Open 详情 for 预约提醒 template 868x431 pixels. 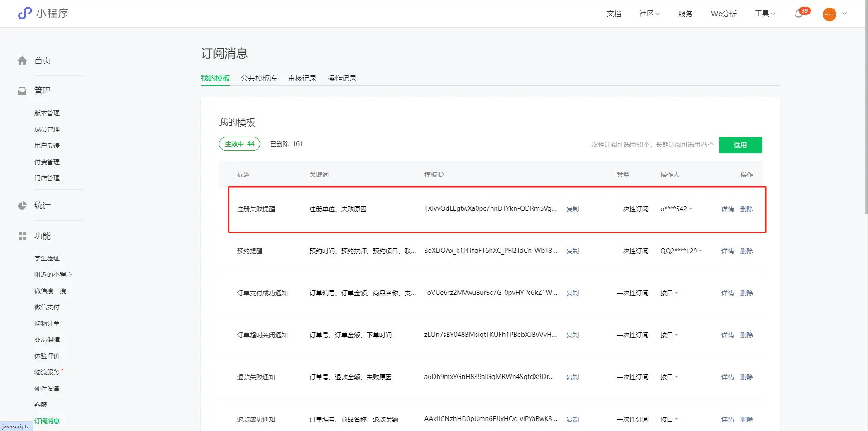tap(727, 251)
